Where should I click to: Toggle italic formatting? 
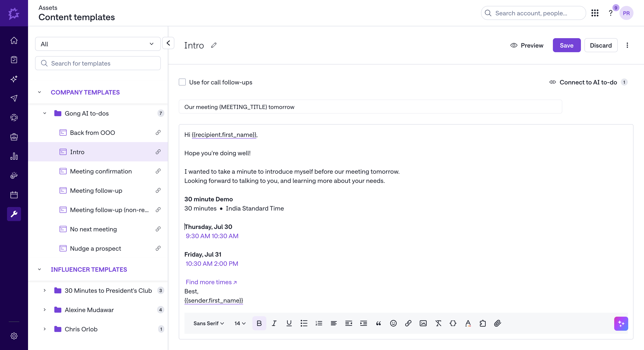coord(274,323)
